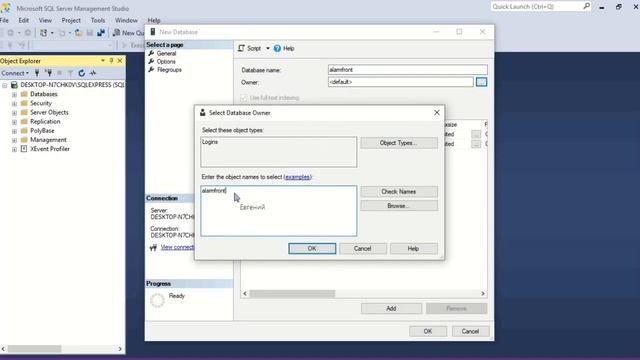Click Connect Object Explorer plug icon

pos(37,73)
